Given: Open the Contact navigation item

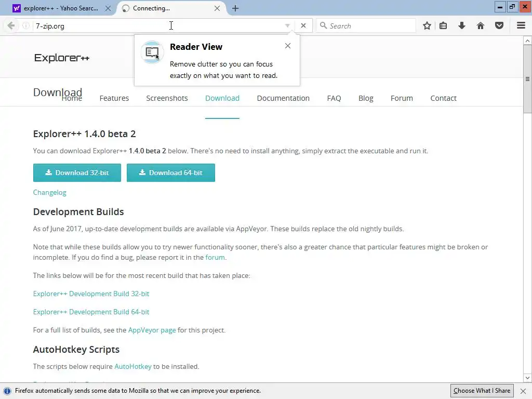Looking at the screenshot, I should (x=444, y=98).
